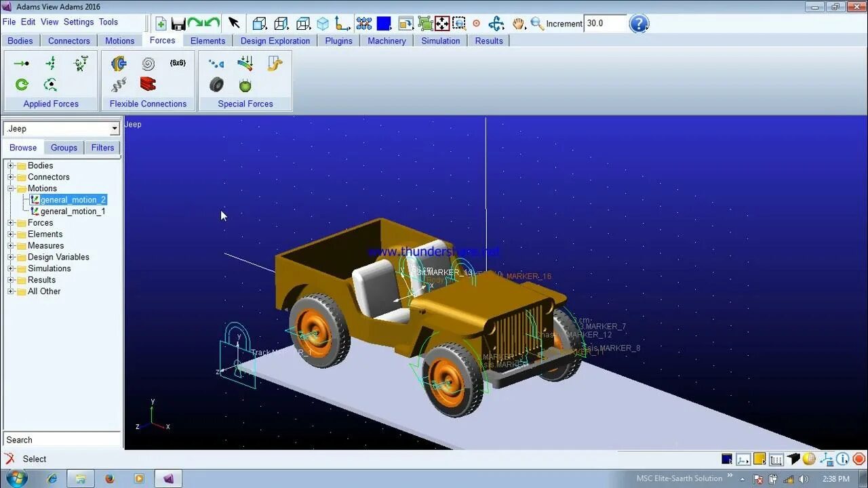
Task: Click the dynamic rotate view icon
Action: (x=496, y=24)
